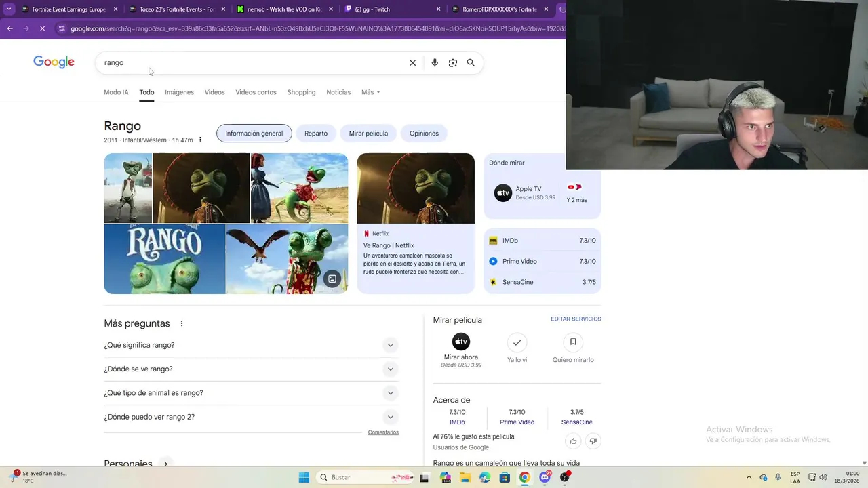Switch to Modo IA tab
Viewport: 868px width, 488px height.
(x=116, y=92)
